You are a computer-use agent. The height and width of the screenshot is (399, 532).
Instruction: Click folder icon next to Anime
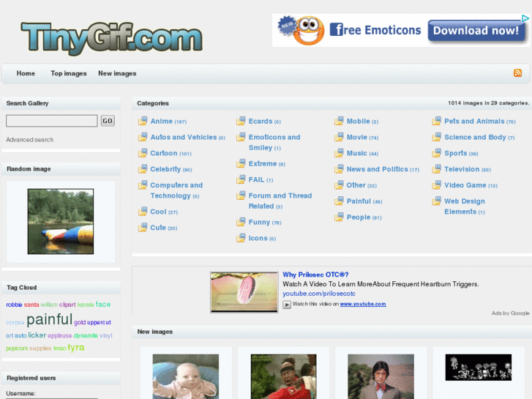click(x=143, y=121)
